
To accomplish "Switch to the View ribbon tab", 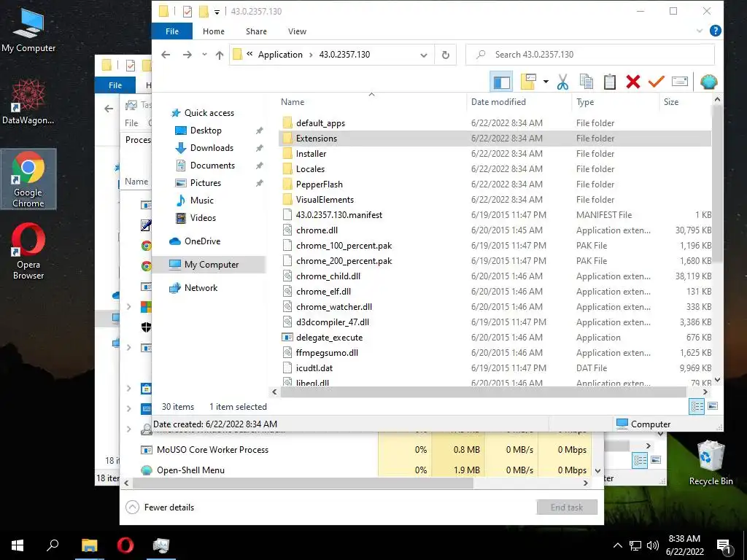I will [x=298, y=31].
